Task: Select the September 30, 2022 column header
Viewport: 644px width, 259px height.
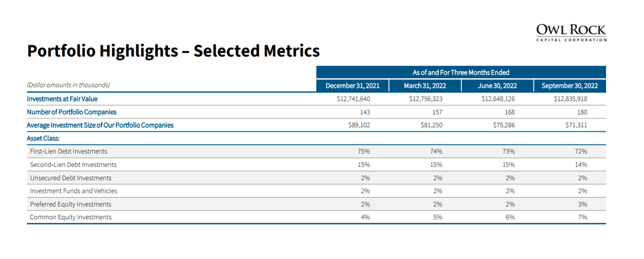Action: pos(570,86)
